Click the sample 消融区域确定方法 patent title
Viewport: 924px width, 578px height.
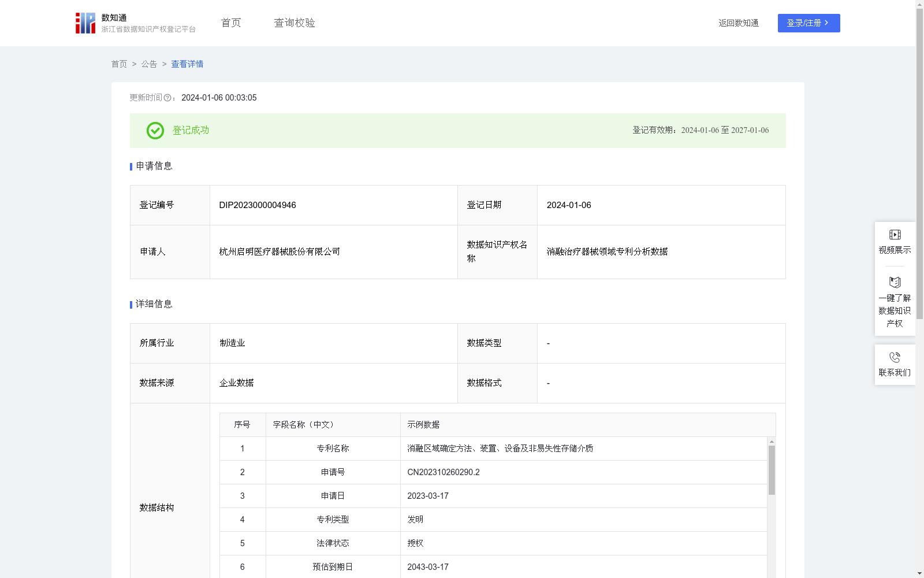pyautogui.click(x=500, y=449)
